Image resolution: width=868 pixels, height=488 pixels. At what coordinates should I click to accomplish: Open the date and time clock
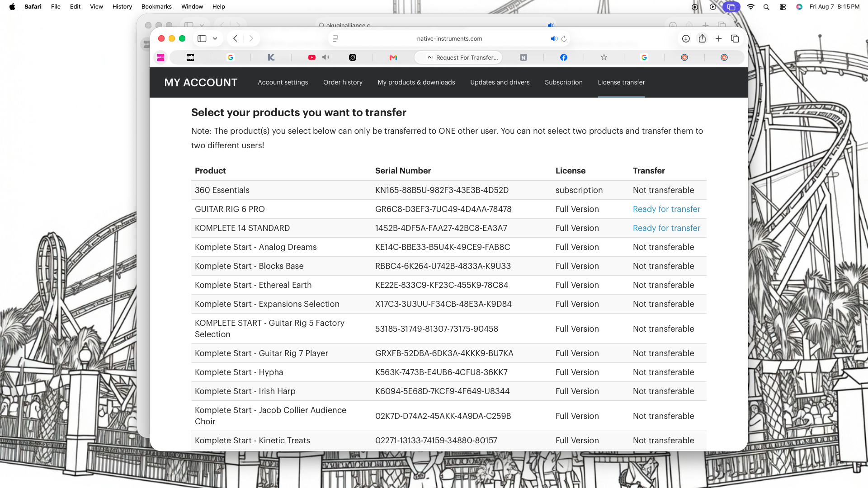point(835,7)
